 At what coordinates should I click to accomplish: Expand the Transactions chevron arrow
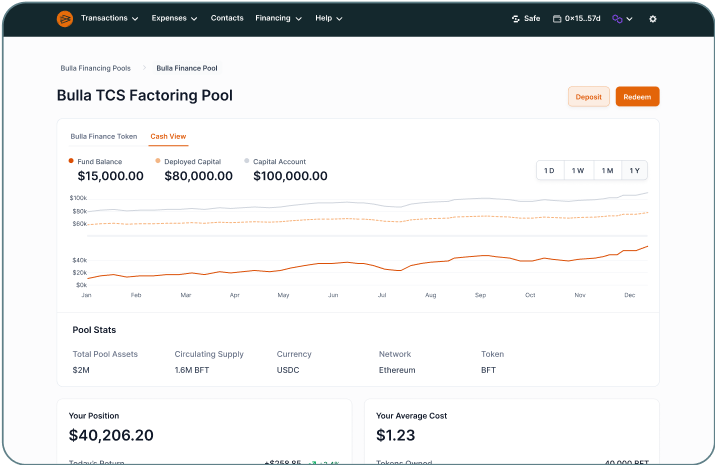135,19
